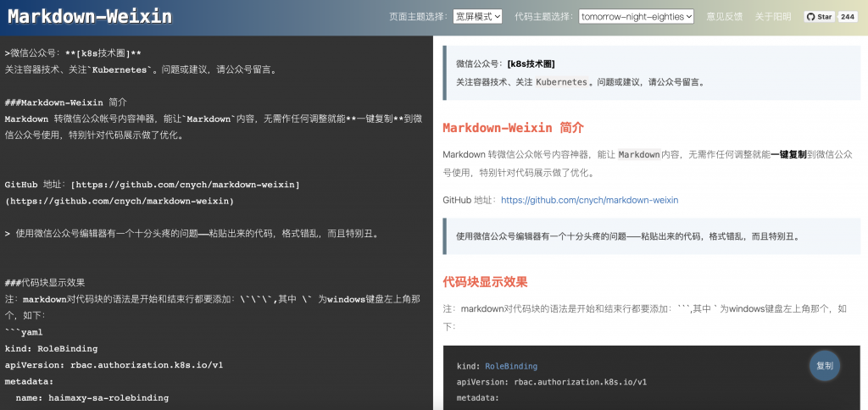Click the GitHub Star button
The height and width of the screenshot is (410, 868).
click(x=820, y=17)
